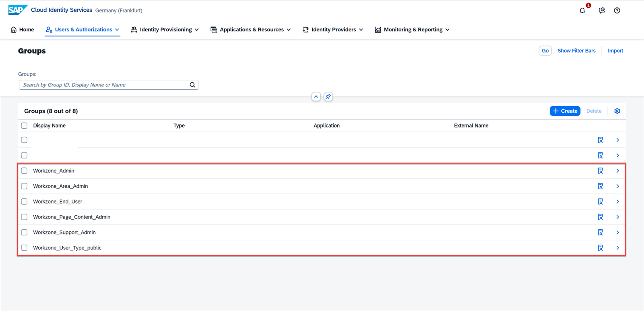Check the Workzone_Area_Admin checkbox
The image size is (644, 311).
24,186
